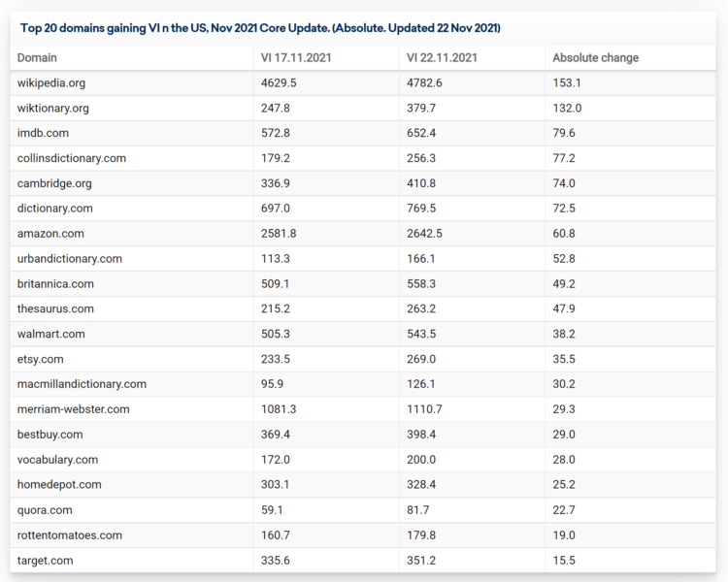Viewport: 728px width, 582px height.
Task: Select the amazon.com row domain
Action: click(50, 234)
